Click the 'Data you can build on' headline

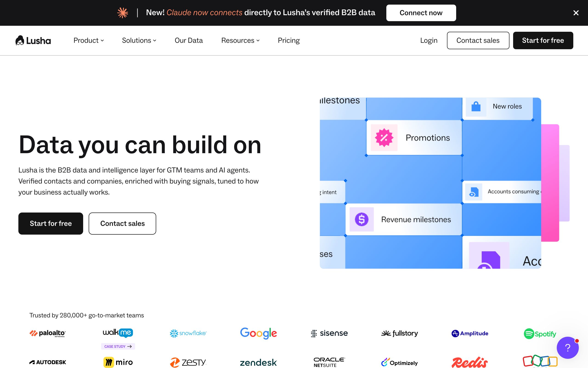point(140,145)
